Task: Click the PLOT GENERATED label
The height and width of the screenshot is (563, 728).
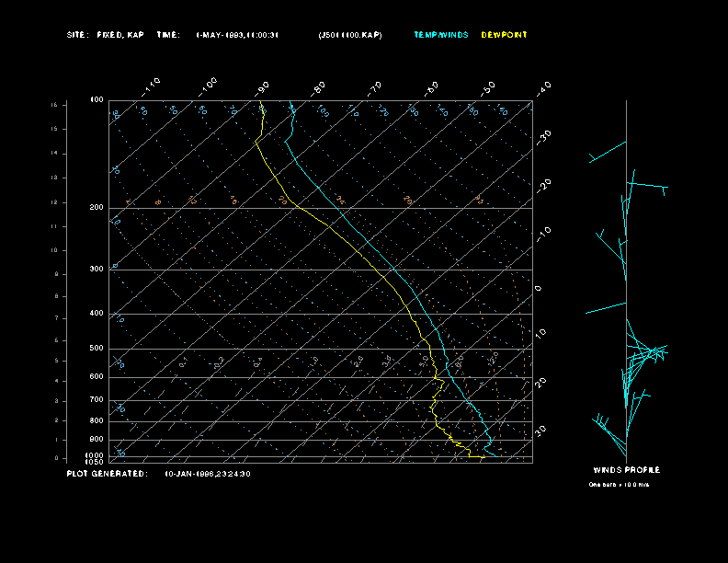Action: [107, 474]
